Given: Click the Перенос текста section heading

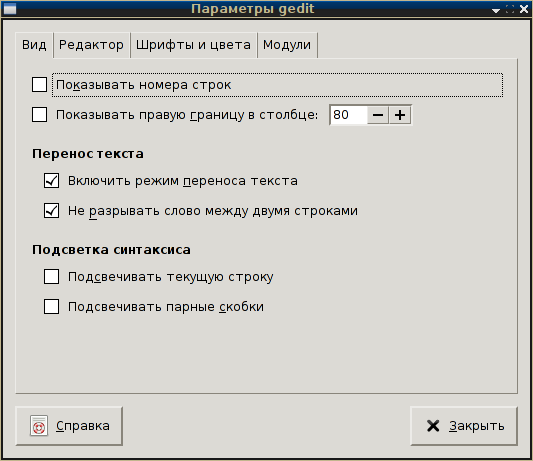Looking at the screenshot, I should click(x=88, y=154).
